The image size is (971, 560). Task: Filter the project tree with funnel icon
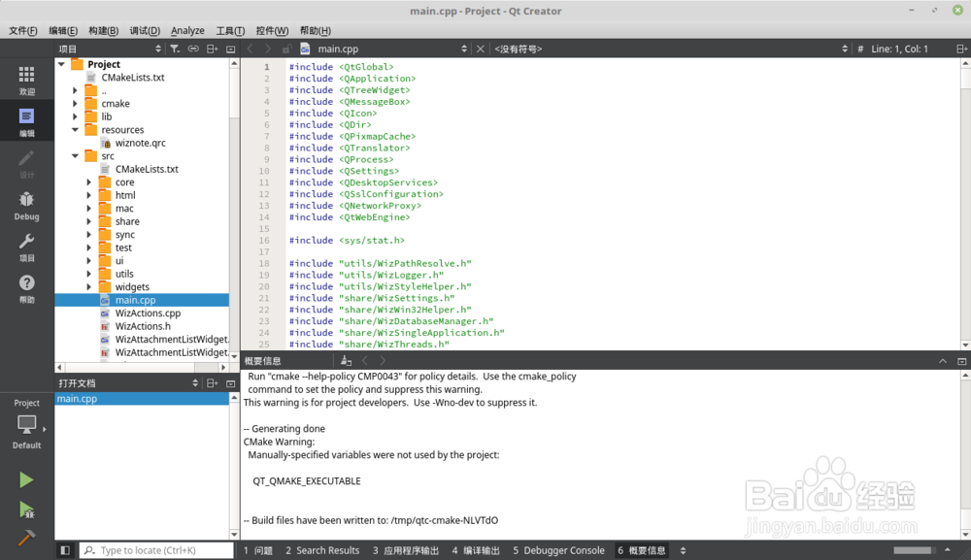point(175,49)
